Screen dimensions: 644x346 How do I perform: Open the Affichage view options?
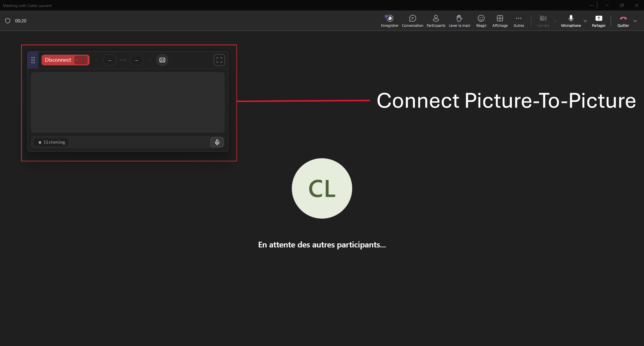(500, 21)
